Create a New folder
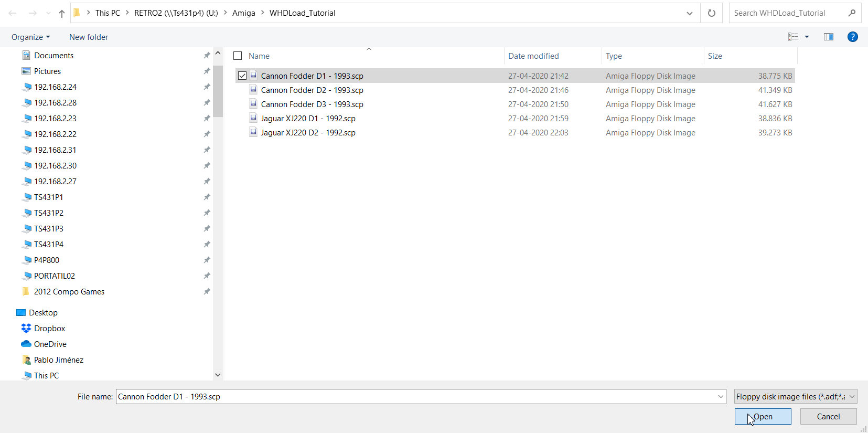This screenshot has width=868, height=433. 89,37
